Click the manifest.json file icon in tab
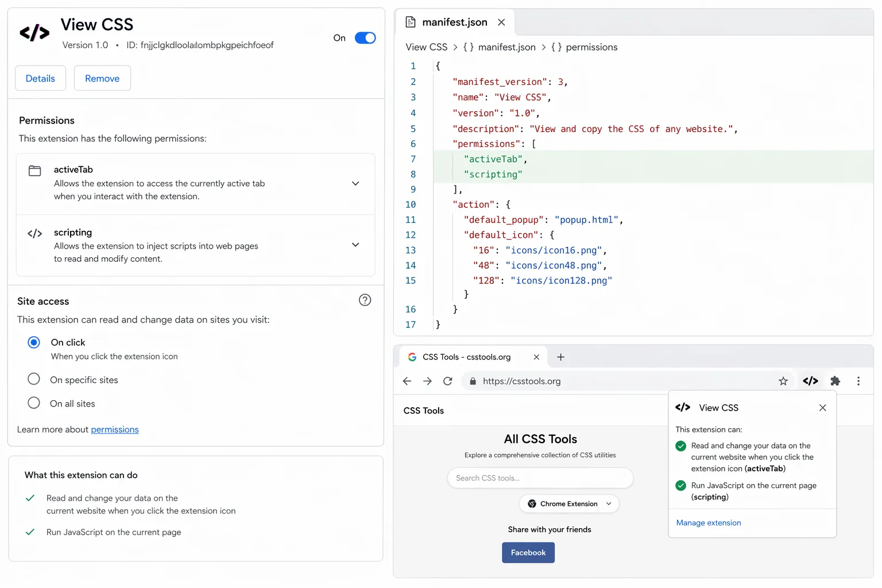 pos(410,22)
